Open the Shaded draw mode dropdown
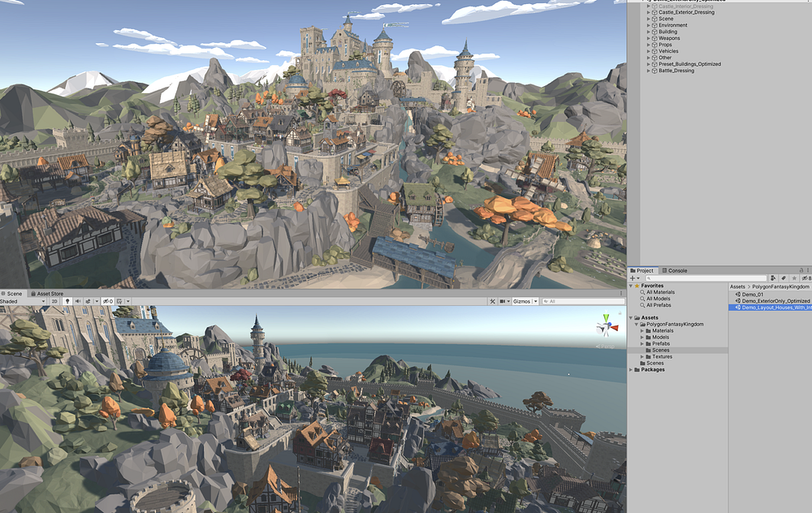Viewport: 812px width, 513px height. coord(23,301)
